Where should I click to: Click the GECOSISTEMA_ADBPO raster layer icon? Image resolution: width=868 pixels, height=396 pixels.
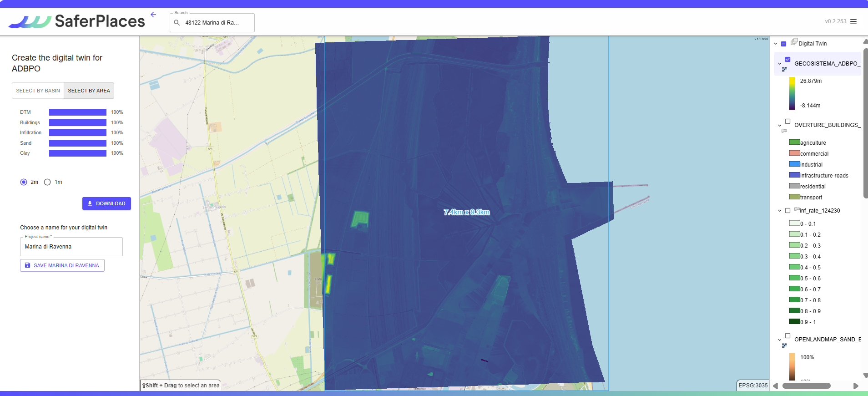(x=784, y=70)
